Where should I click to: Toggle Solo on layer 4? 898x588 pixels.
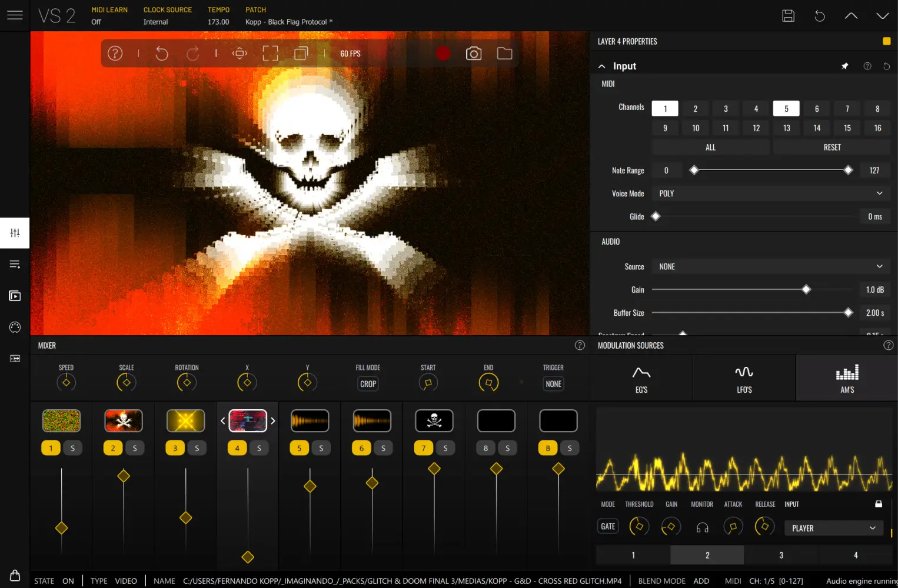pyautogui.click(x=259, y=447)
